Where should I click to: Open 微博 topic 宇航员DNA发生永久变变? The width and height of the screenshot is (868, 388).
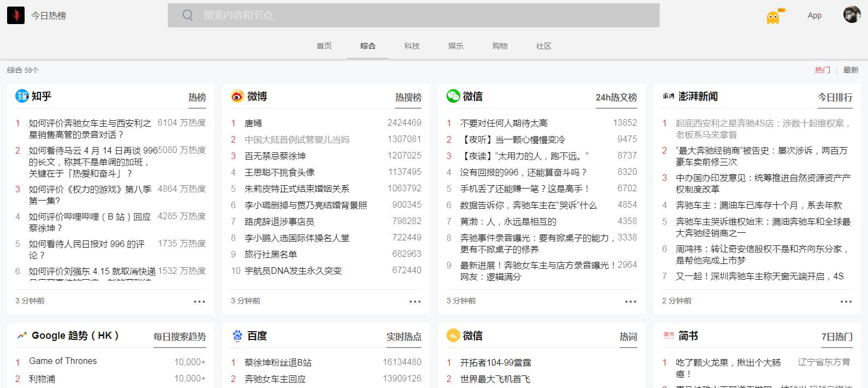point(293,271)
